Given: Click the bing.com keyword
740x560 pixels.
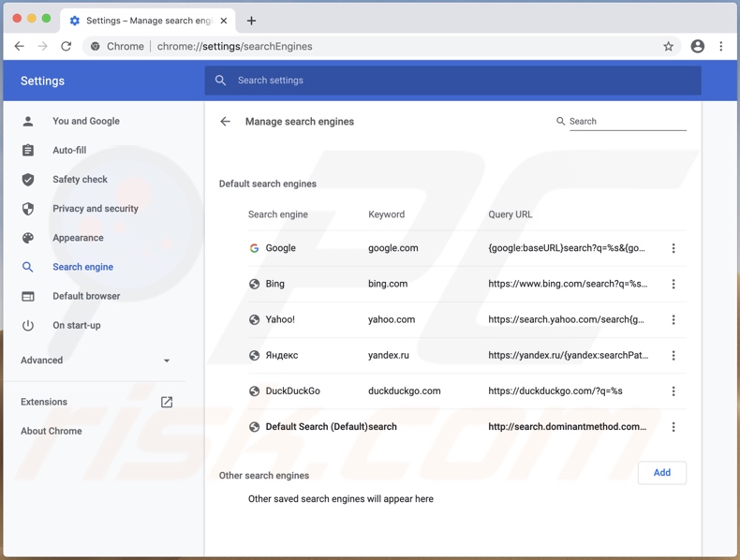Looking at the screenshot, I should [388, 284].
